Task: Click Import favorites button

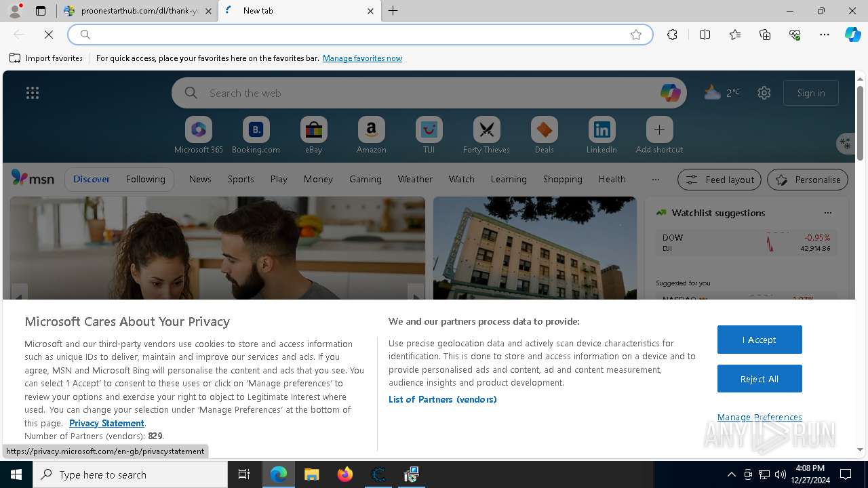Action: point(46,58)
